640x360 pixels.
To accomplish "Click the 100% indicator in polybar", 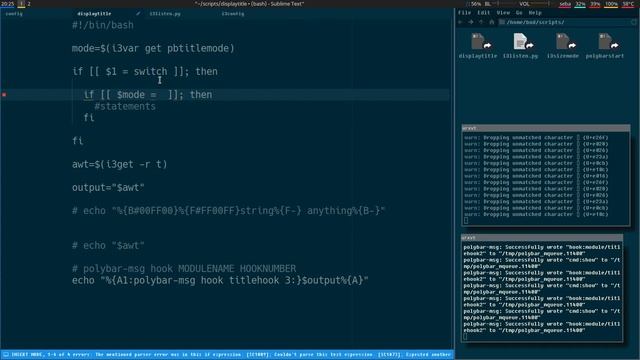I will point(611,4).
